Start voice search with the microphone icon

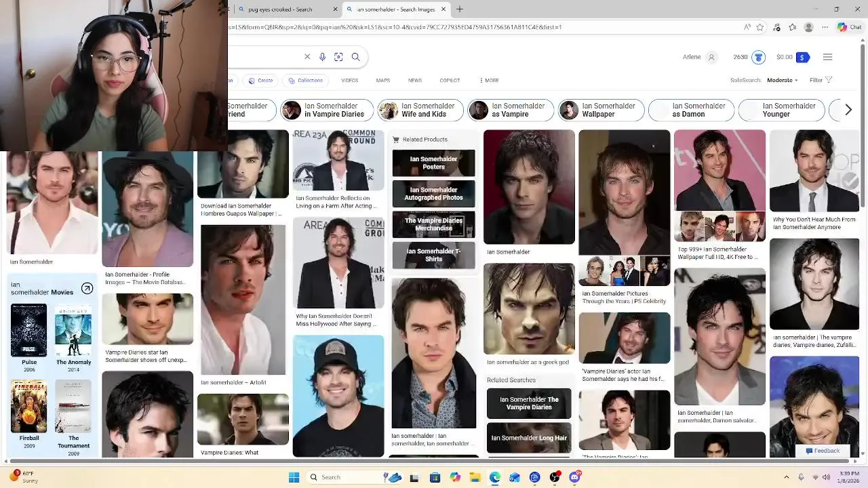[x=322, y=57]
